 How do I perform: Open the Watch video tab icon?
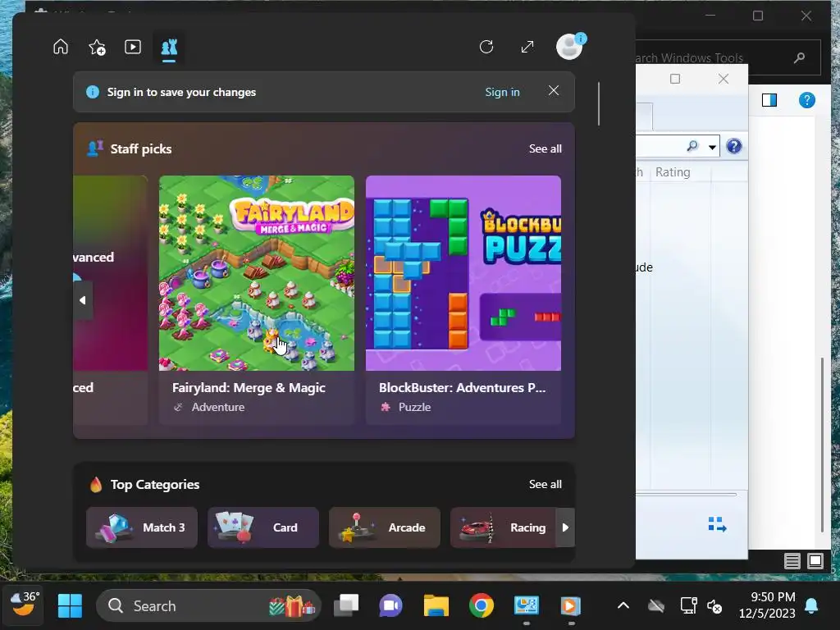[133, 47]
